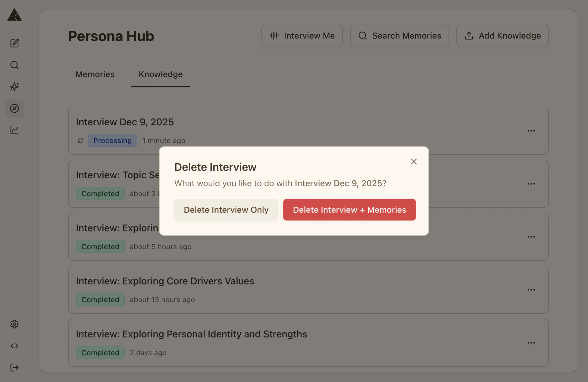Open new note compose icon in sidebar
588x382 pixels.
pos(14,43)
